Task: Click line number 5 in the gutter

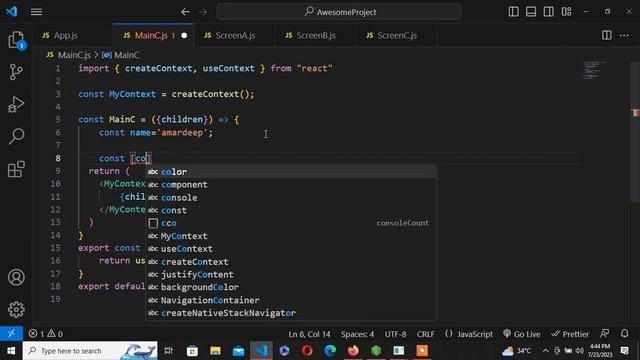Action: pyautogui.click(x=58, y=120)
